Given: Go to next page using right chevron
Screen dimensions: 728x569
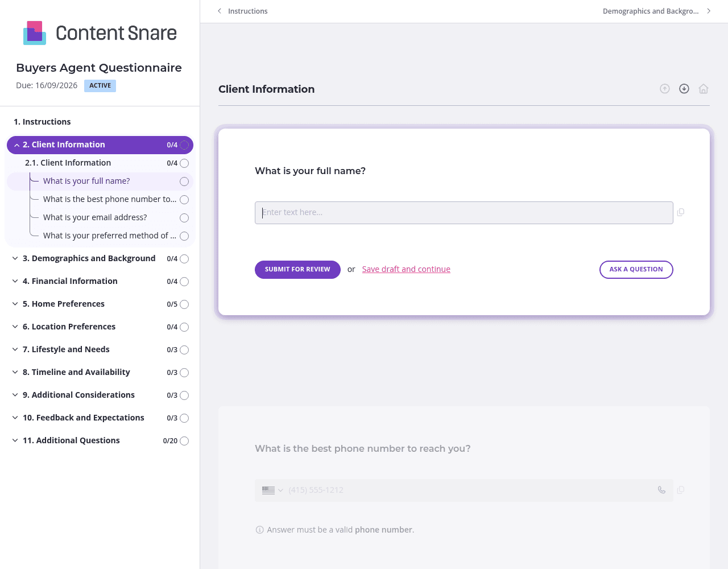Looking at the screenshot, I should [709, 11].
